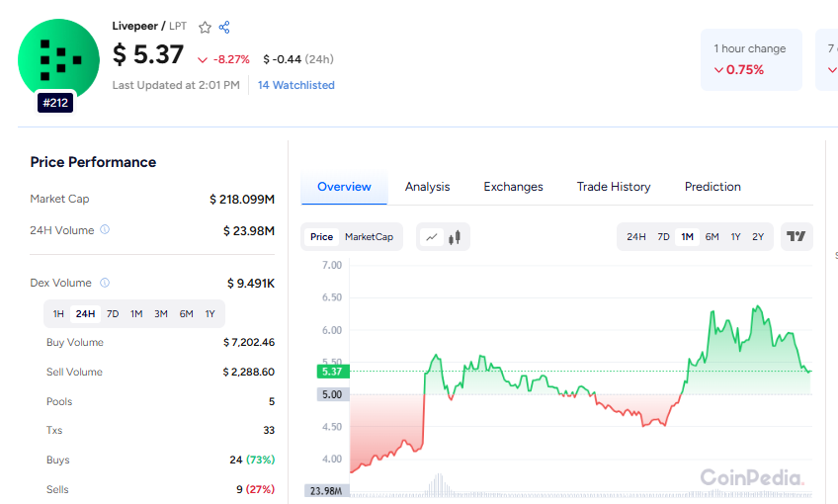Click the 24H Volume info icon

[105, 230]
